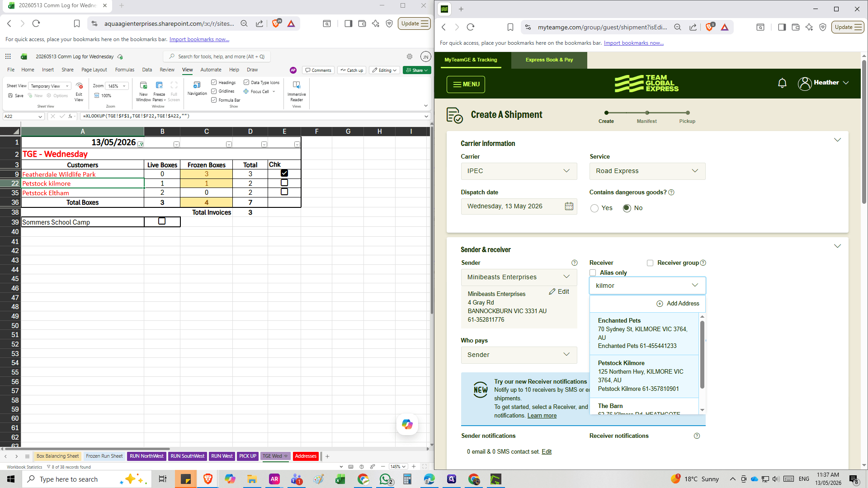Screen dimensions: 868x488
Task: Toggle the Gridlines checkbox in Excel ribbon
Action: click(214, 91)
